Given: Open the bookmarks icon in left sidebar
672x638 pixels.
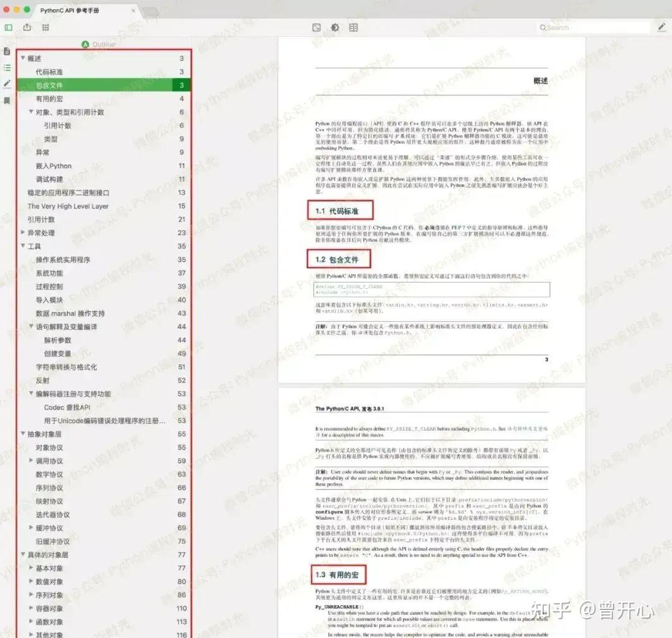Looking at the screenshot, I should click(7, 101).
